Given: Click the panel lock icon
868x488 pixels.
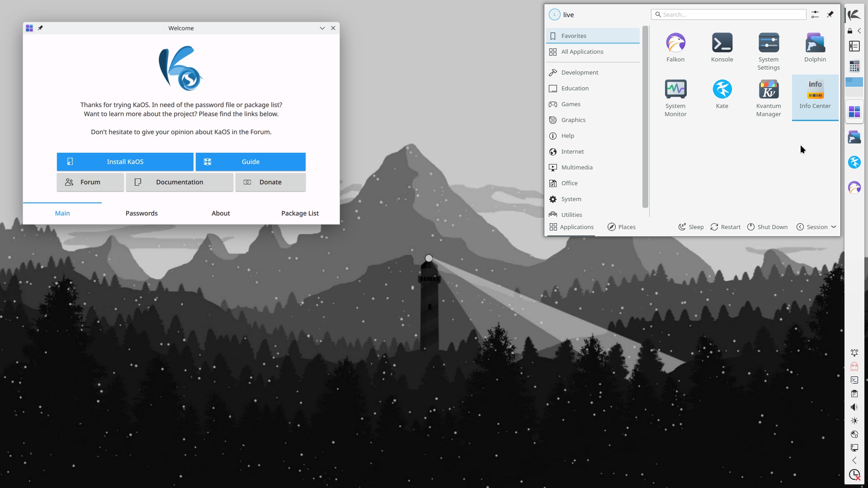Looking at the screenshot, I should pyautogui.click(x=850, y=31).
